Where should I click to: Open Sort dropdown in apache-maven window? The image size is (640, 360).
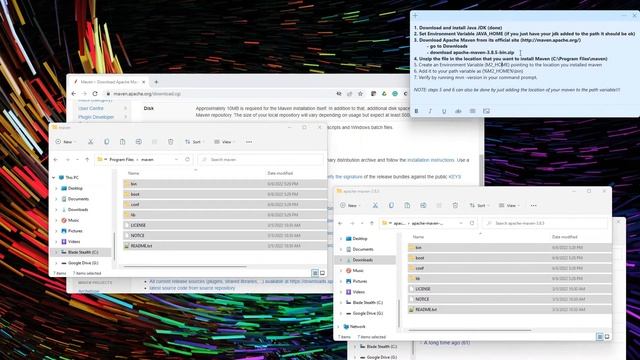[x=479, y=205]
